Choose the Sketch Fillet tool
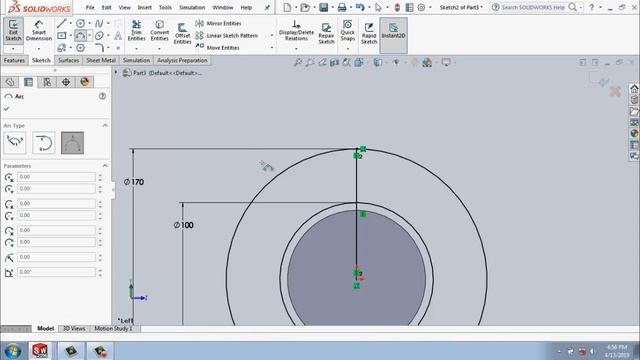The height and width of the screenshot is (360, 640). click(x=99, y=48)
